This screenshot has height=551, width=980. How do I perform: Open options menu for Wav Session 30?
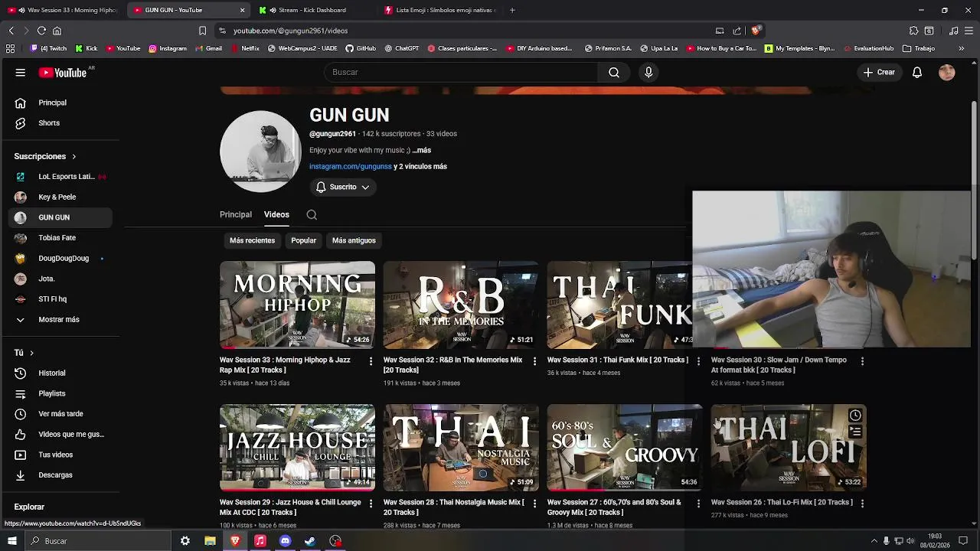862,361
